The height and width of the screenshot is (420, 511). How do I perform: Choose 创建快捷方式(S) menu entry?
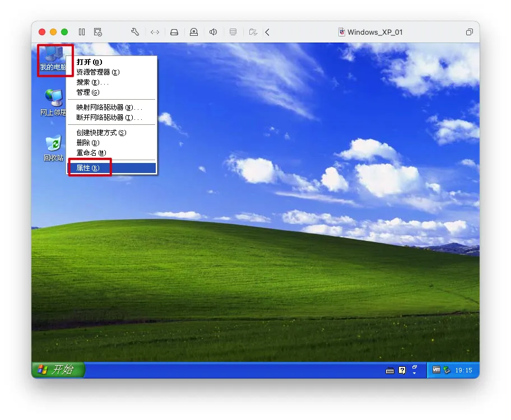coord(112,133)
